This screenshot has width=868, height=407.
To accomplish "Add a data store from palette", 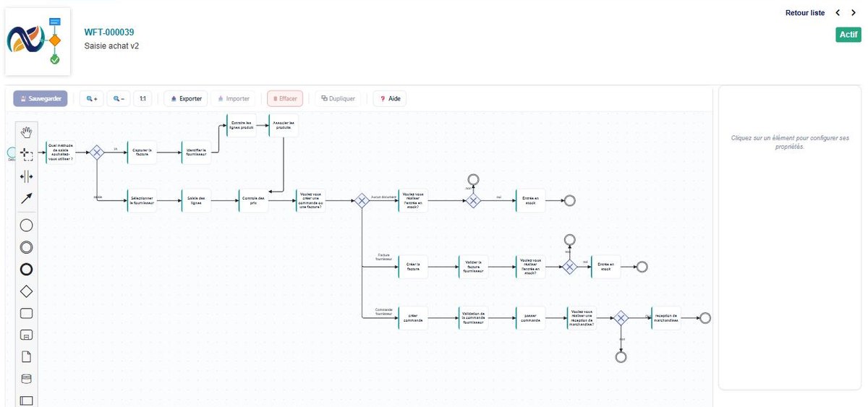I will pos(27,379).
